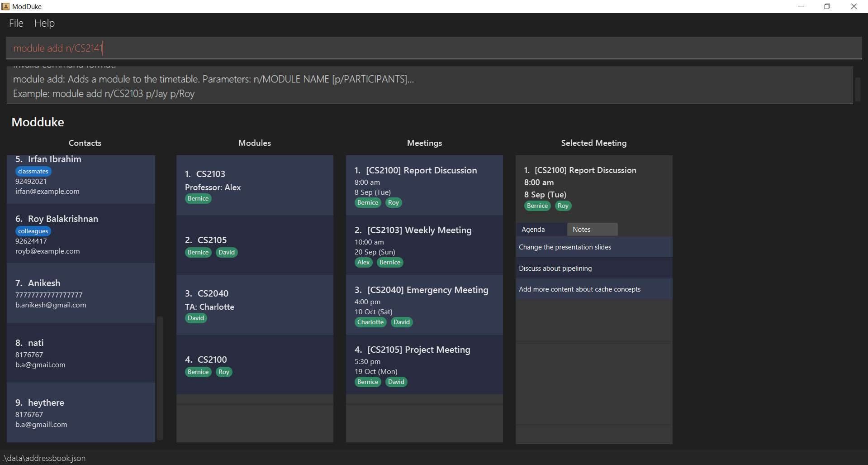Select contact nati
The width and height of the screenshot is (868, 465).
tap(81, 353)
